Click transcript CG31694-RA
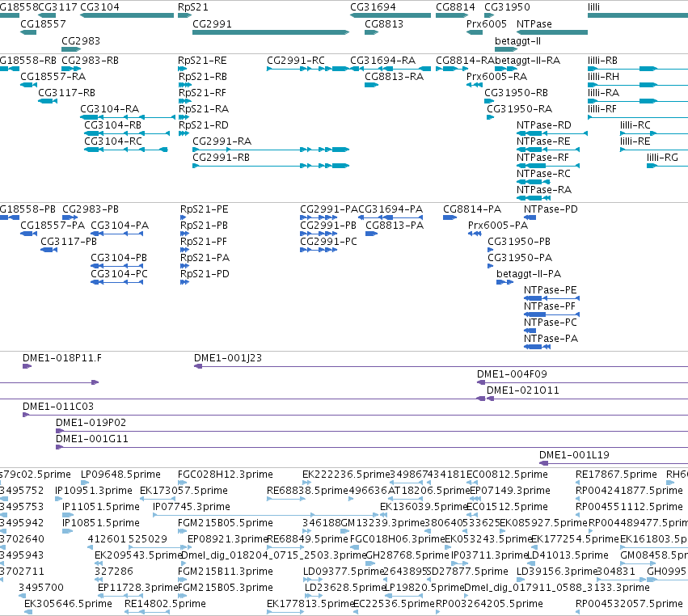 382,60
